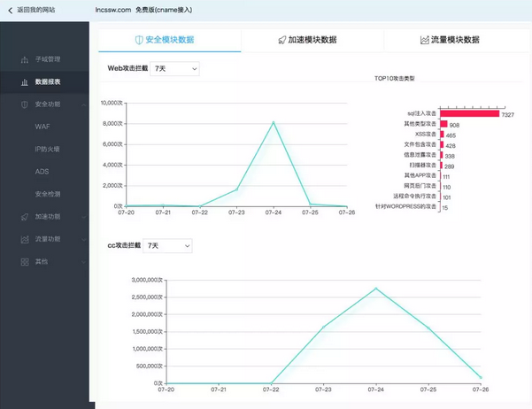Click the 07-24 peak point on Web chart

click(x=274, y=122)
